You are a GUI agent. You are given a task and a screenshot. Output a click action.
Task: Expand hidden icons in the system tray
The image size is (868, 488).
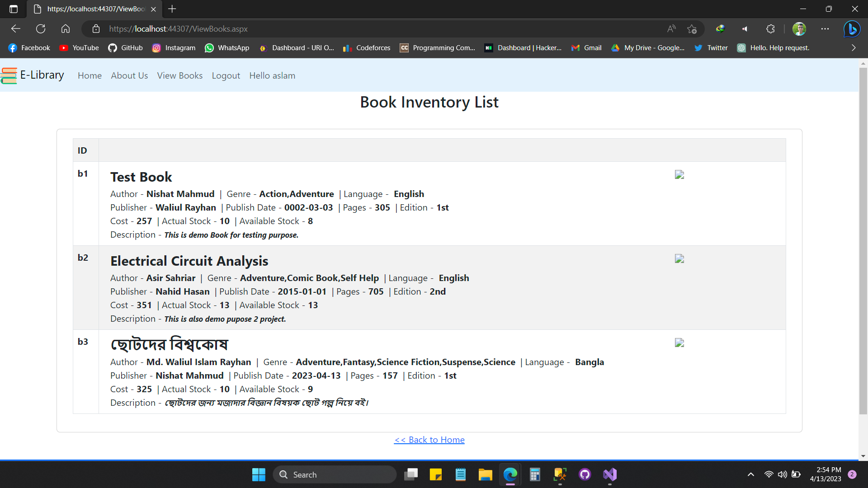750,474
